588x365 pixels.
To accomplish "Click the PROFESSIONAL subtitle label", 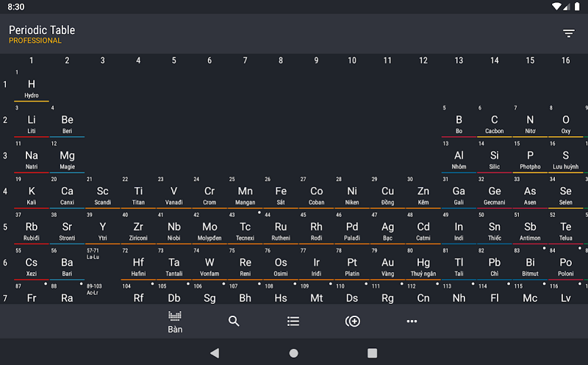I will (x=35, y=40).
